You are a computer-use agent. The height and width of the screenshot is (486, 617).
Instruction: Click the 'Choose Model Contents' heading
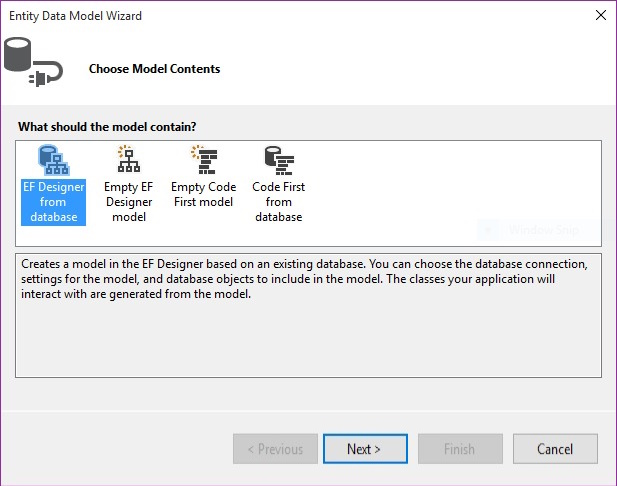[x=154, y=69]
